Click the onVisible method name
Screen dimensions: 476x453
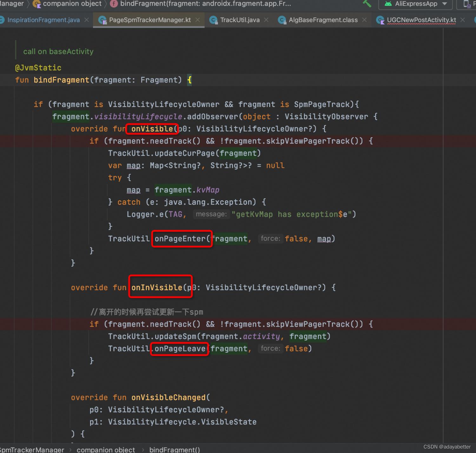[x=152, y=129]
